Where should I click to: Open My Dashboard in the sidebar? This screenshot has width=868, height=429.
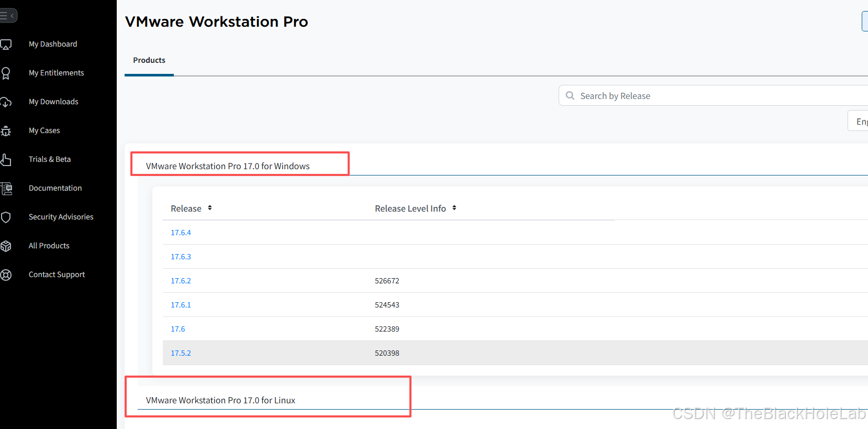click(53, 44)
